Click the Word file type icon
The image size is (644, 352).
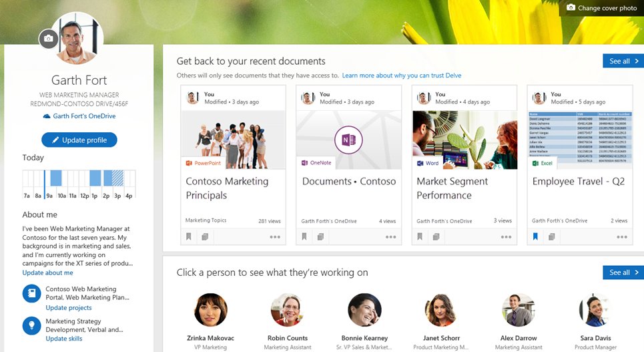click(420, 163)
